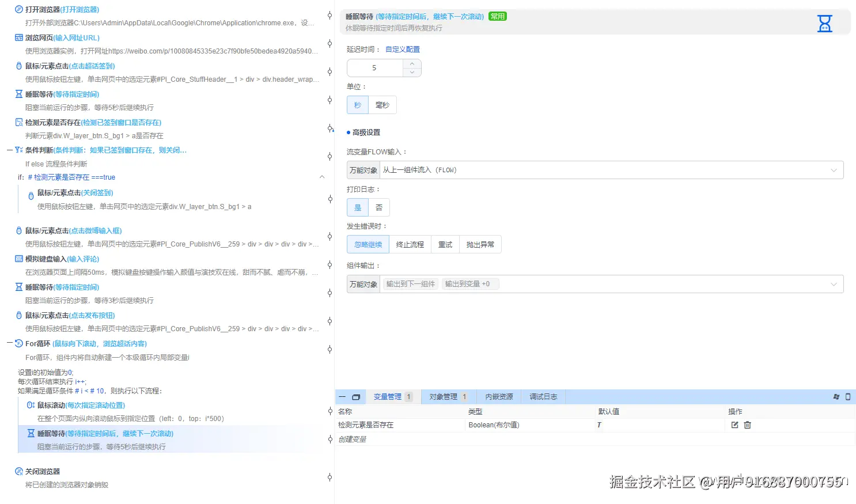Click the 自定义配置 link
The height and width of the screenshot is (504, 856).
(x=403, y=50)
